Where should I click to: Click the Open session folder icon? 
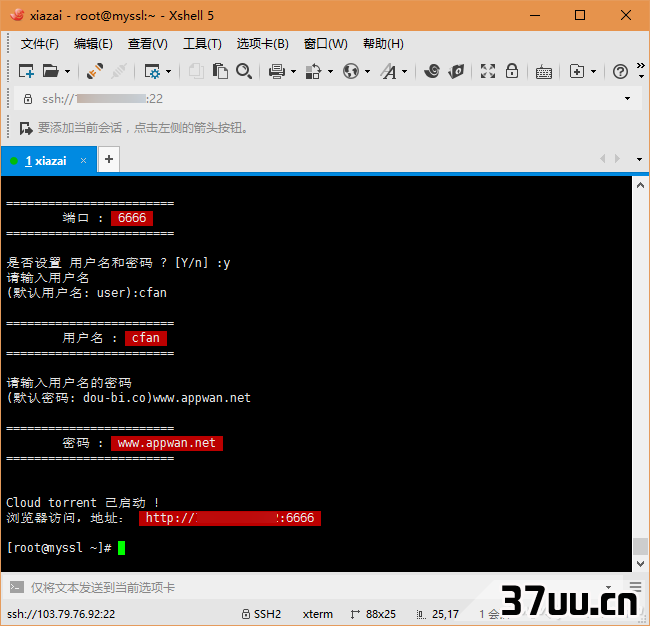(51, 71)
